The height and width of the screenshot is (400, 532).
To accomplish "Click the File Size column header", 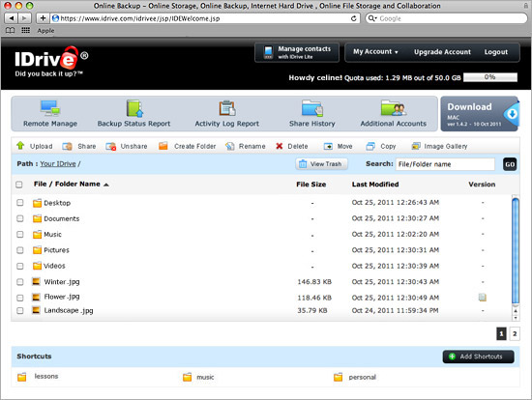I will coord(310,185).
